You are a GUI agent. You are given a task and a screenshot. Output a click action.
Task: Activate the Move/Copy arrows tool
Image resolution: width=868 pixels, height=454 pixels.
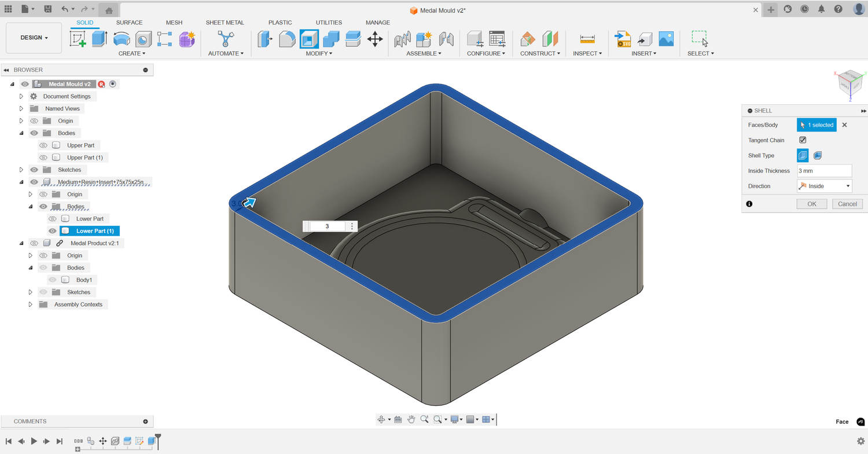pyautogui.click(x=375, y=39)
